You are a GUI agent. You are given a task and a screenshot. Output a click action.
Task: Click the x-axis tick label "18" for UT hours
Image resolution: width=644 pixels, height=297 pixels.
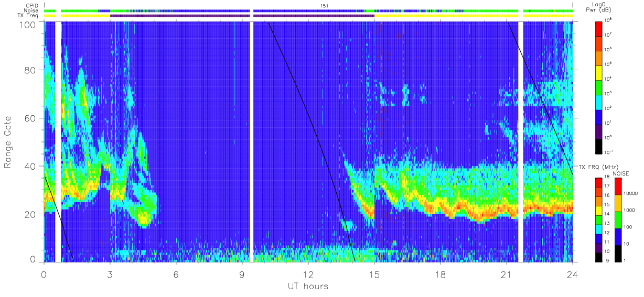click(x=440, y=274)
